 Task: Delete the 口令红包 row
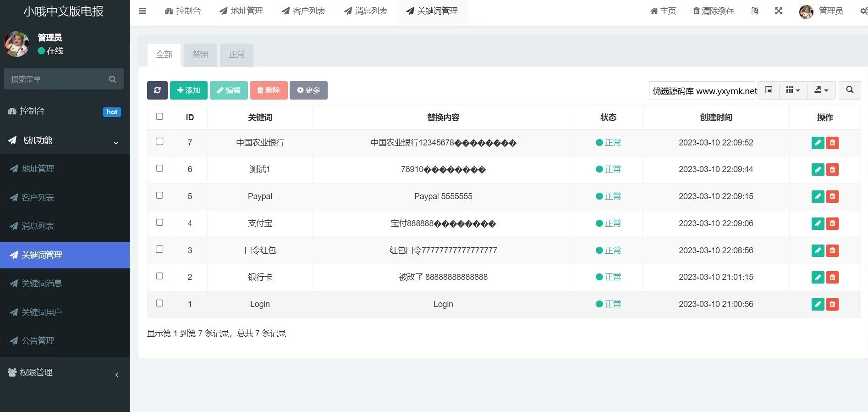(832, 251)
